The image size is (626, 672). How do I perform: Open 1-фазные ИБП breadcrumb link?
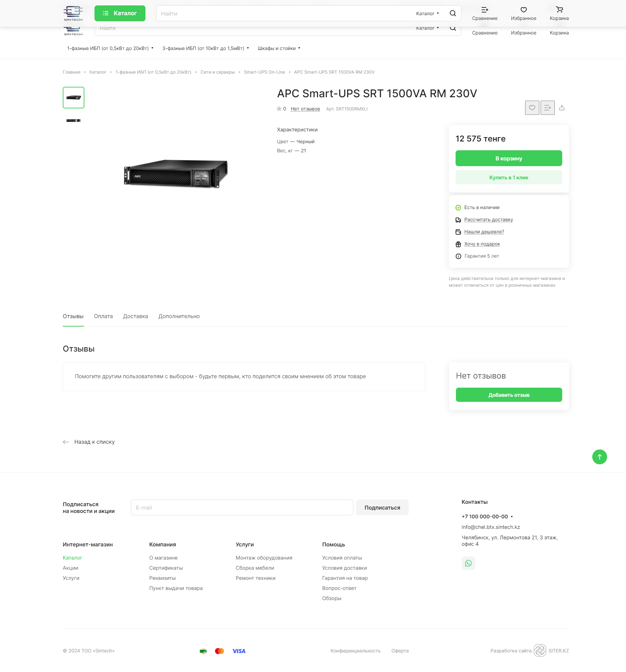pyautogui.click(x=153, y=72)
